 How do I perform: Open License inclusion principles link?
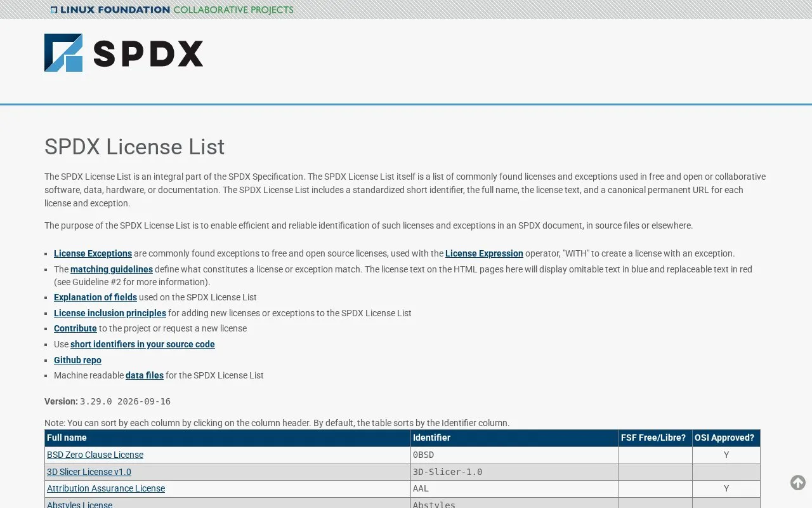[110, 313]
